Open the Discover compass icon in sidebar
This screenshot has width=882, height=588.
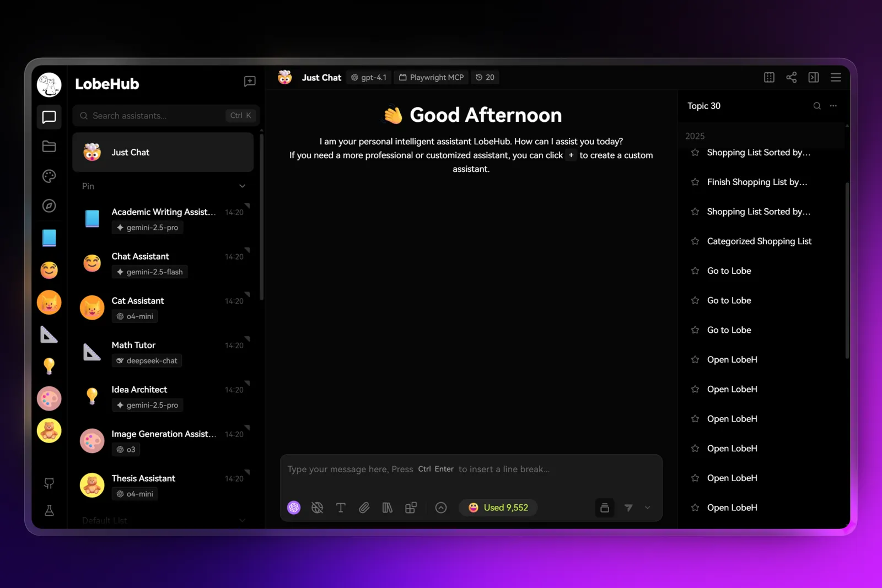click(x=49, y=206)
